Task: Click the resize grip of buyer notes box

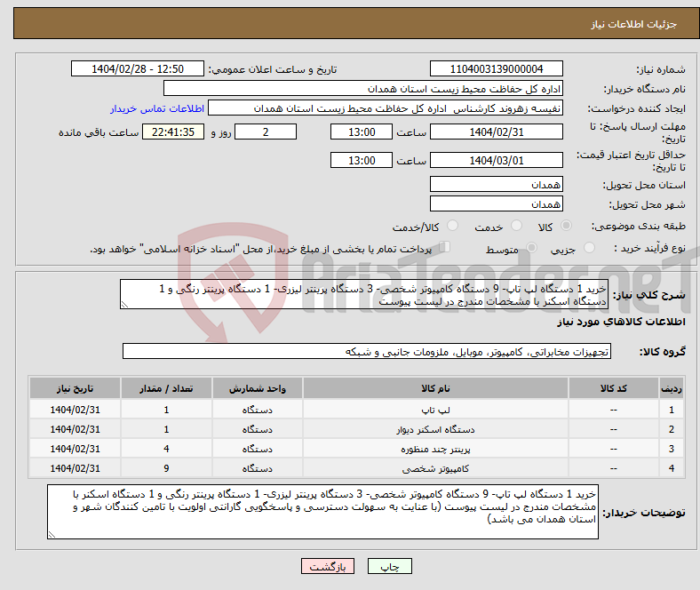Action: (x=52, y=534)
